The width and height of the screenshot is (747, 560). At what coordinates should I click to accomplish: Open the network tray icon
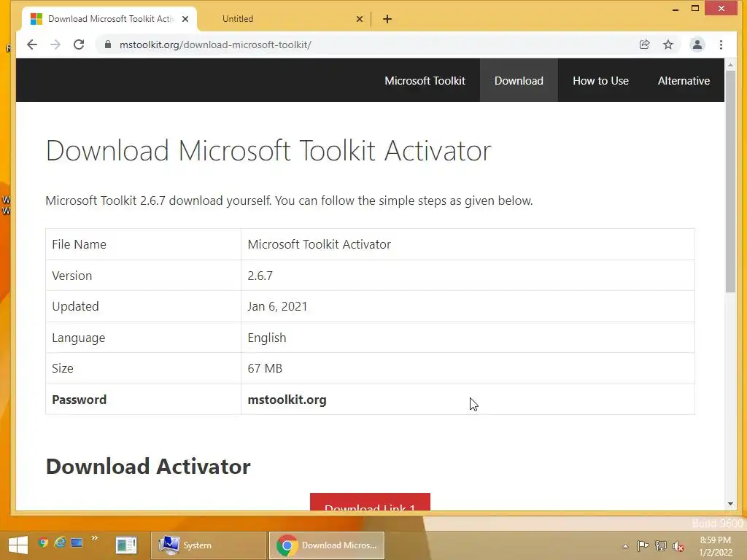tap(661, 545)
